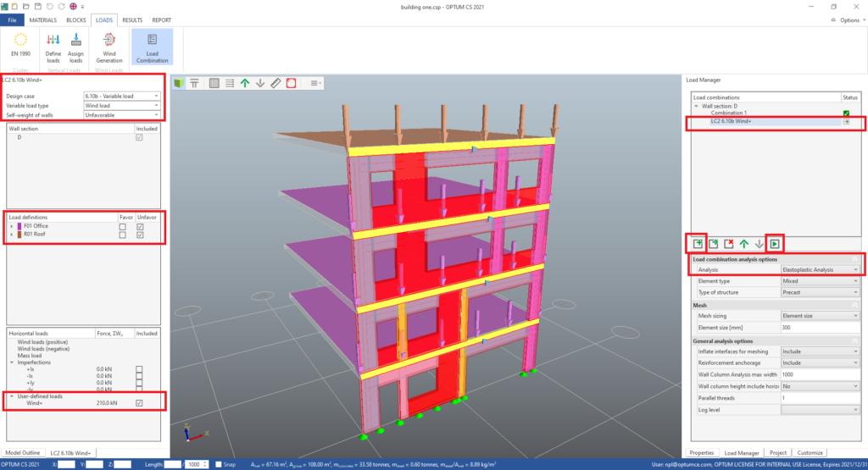
Task: Tick the Favor checkbox for F01 Office
Action: 124,226
